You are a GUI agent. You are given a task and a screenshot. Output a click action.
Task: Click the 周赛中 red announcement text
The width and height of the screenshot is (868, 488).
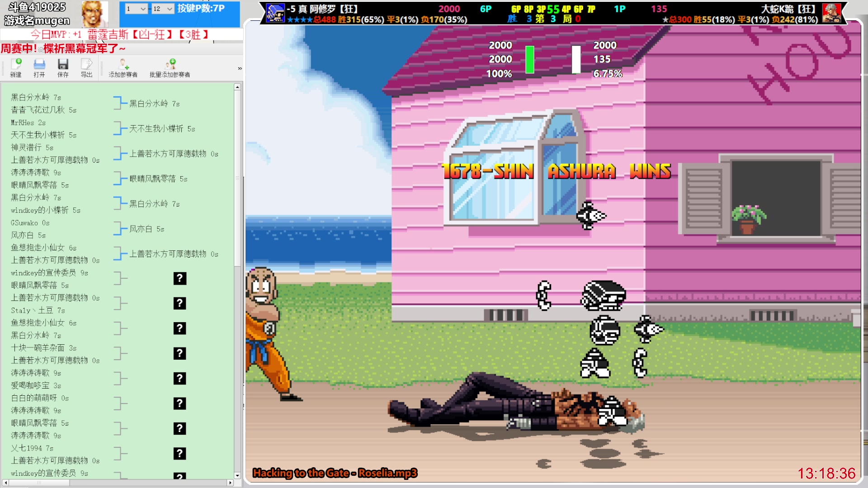pos(63,48)
